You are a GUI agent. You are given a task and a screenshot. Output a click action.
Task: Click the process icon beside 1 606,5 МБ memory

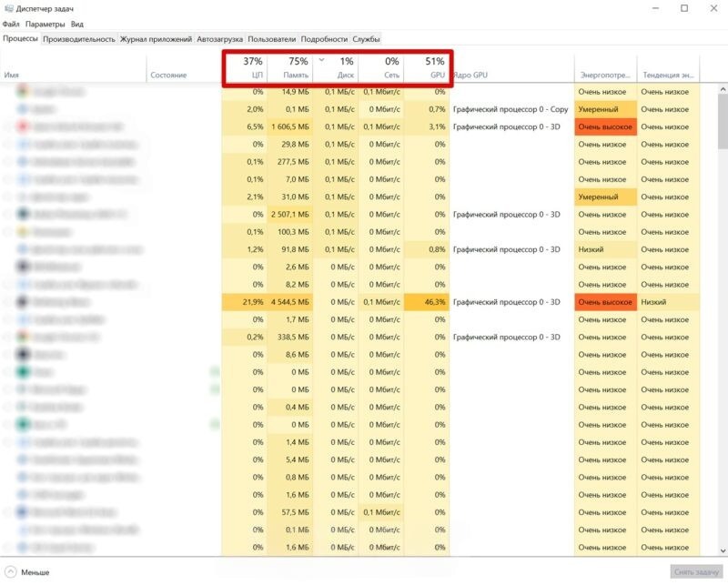click(24, 126)
